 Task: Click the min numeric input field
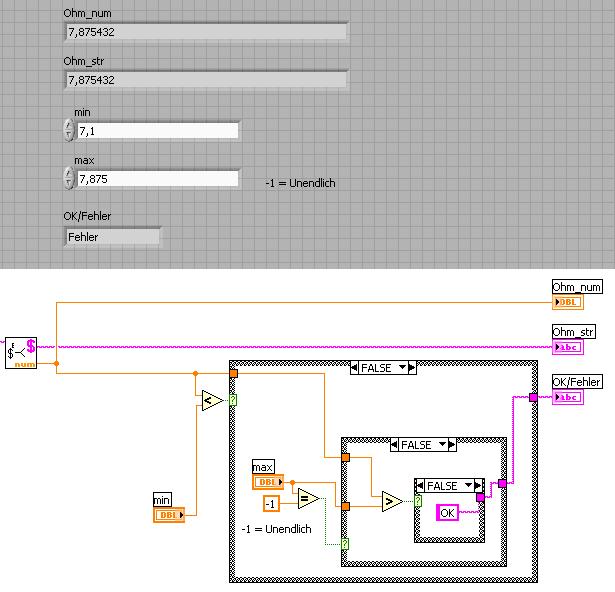tap(158, 131)
